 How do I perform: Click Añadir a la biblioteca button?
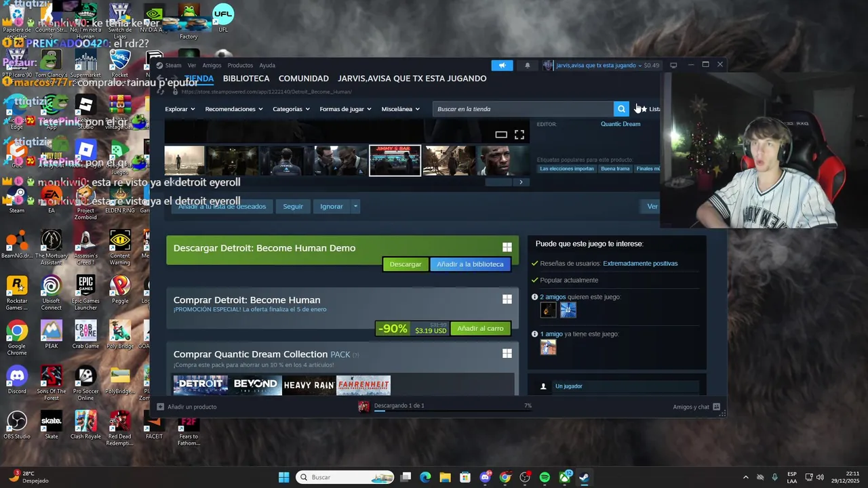[470, 264]
